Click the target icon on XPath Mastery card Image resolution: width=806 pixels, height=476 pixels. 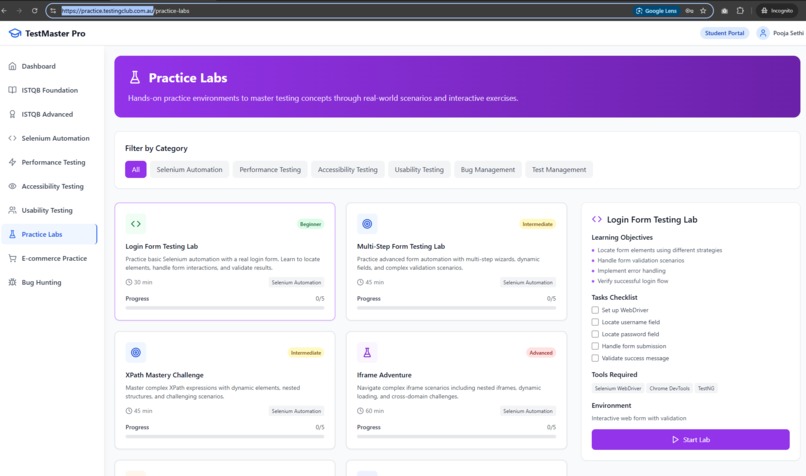click(136, 352)
